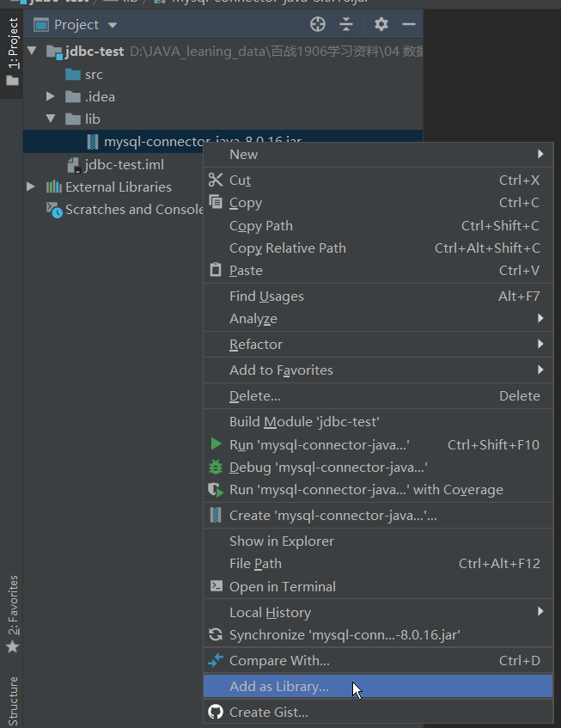
Task: Choose Find Usages menu item
Action: tap(378, 297)
